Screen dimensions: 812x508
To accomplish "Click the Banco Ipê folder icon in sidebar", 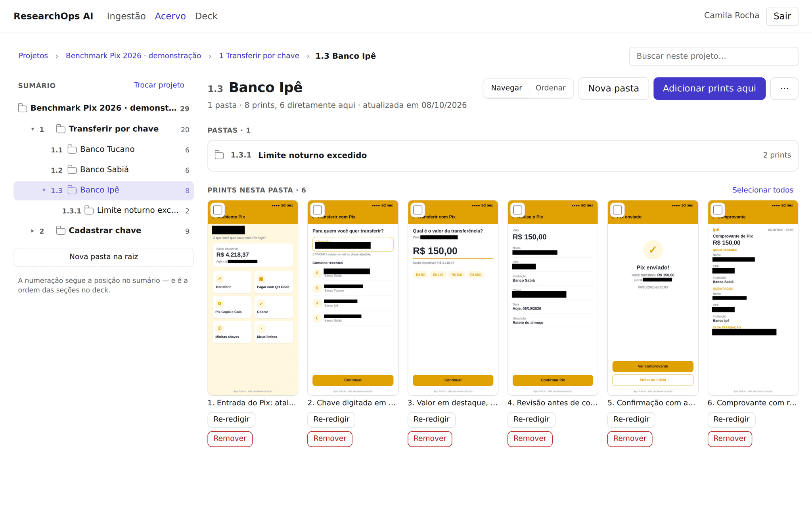I will 72,190.
